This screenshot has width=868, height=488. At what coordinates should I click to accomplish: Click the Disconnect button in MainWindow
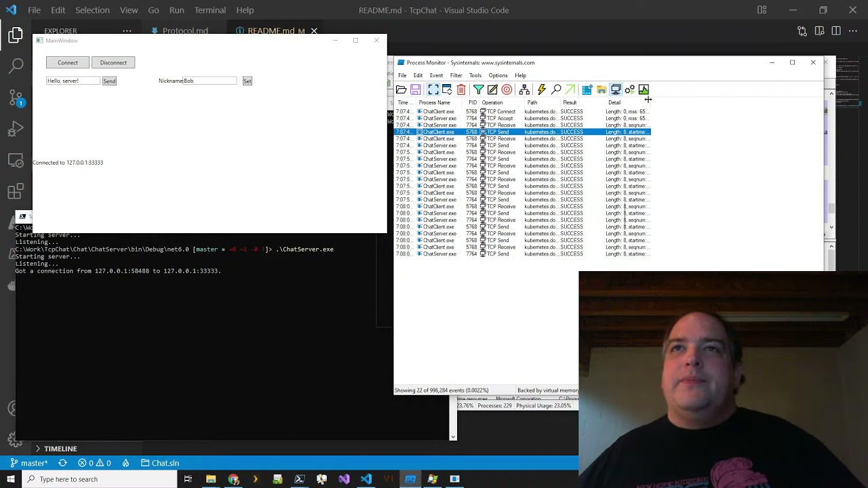(113, 62)
